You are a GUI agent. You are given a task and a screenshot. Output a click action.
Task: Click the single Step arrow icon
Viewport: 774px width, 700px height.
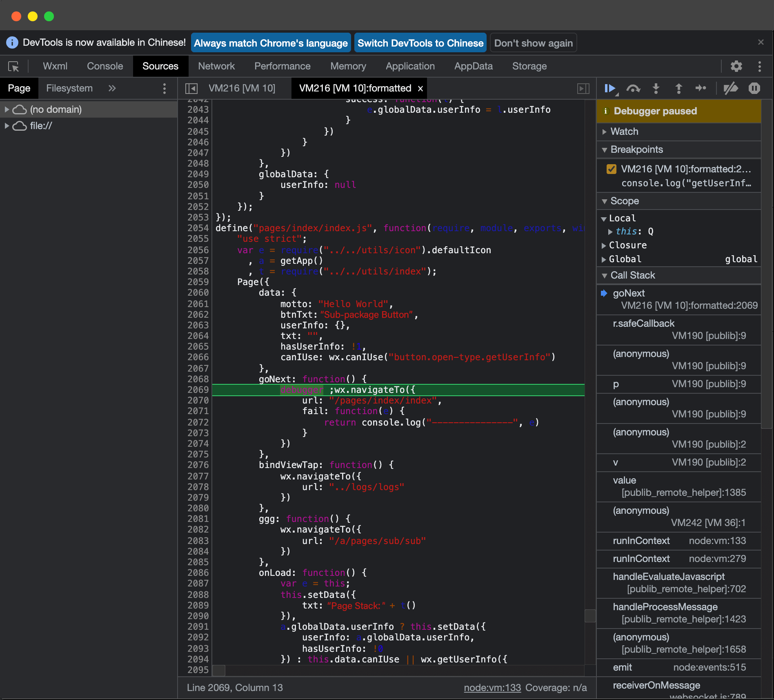pos(701,88)
